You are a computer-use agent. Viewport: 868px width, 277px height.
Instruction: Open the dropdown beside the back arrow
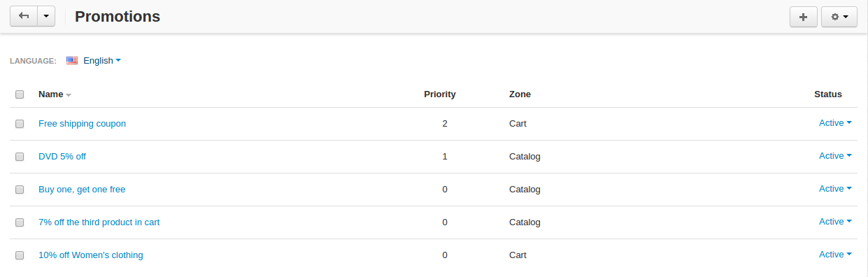pyautogui.click(x=45, y=17)
